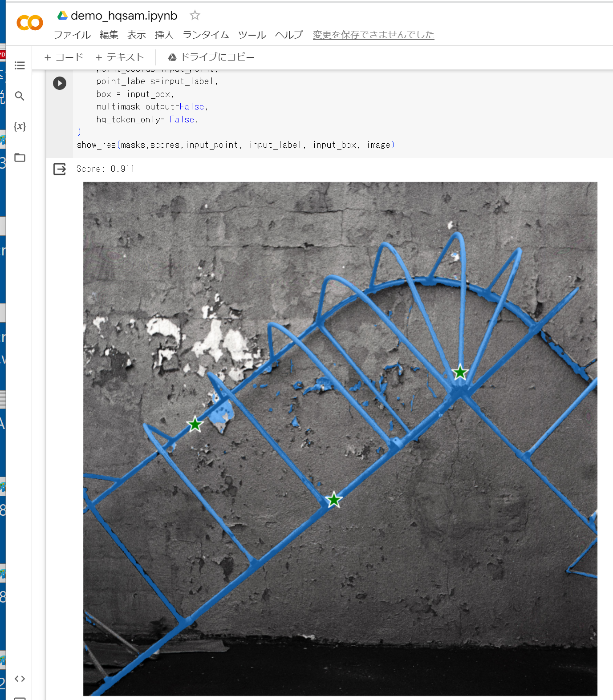The image size is (613, 700).
Task: Open the ツール menu
Action: (252, 35)
